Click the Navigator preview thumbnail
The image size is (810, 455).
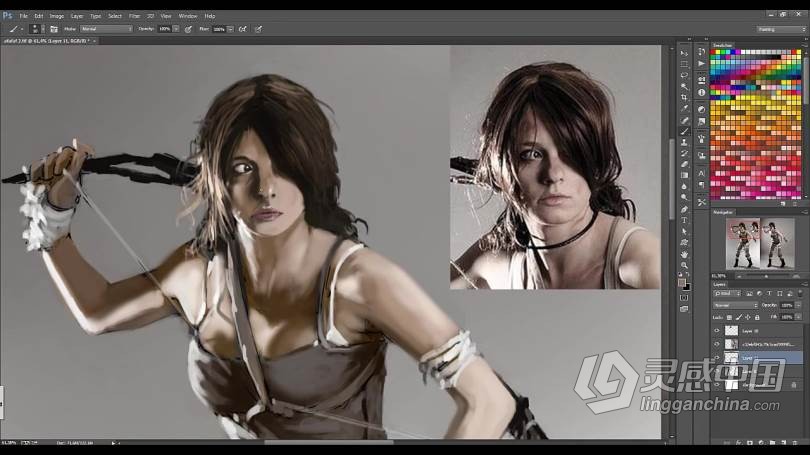point(760,244)
